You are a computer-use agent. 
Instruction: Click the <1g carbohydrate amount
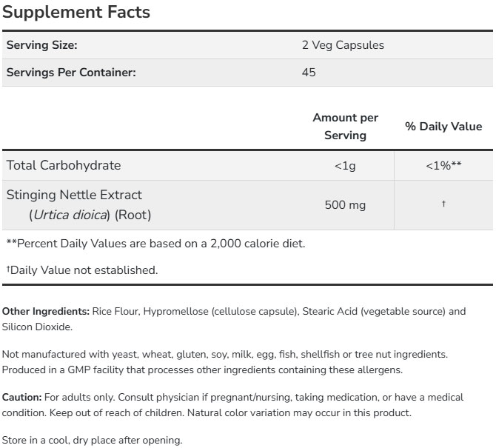345,166
